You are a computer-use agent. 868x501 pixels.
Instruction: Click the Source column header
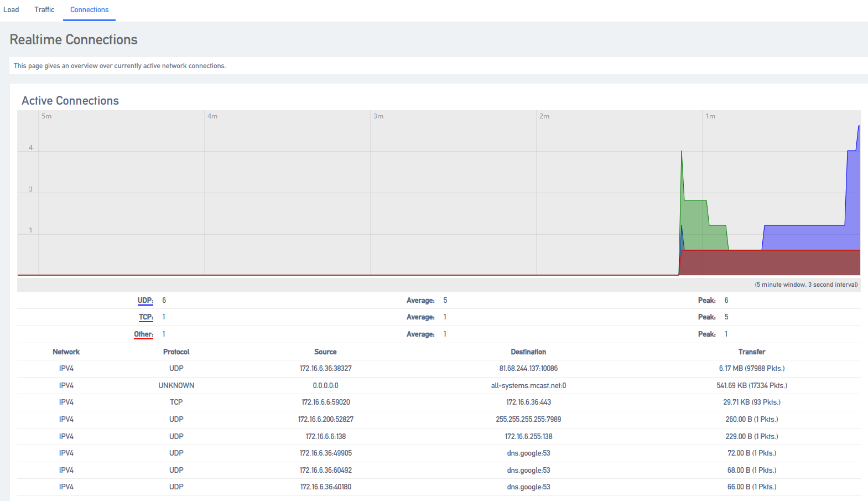325,352
